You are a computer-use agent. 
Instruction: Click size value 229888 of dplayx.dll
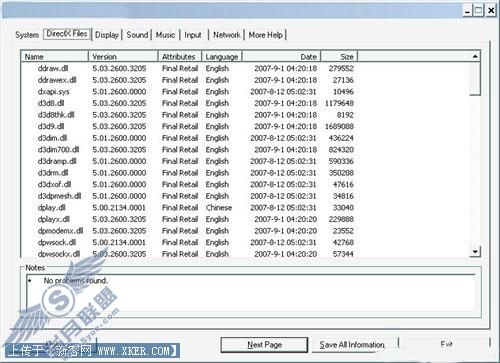click(x=341, y=219)
